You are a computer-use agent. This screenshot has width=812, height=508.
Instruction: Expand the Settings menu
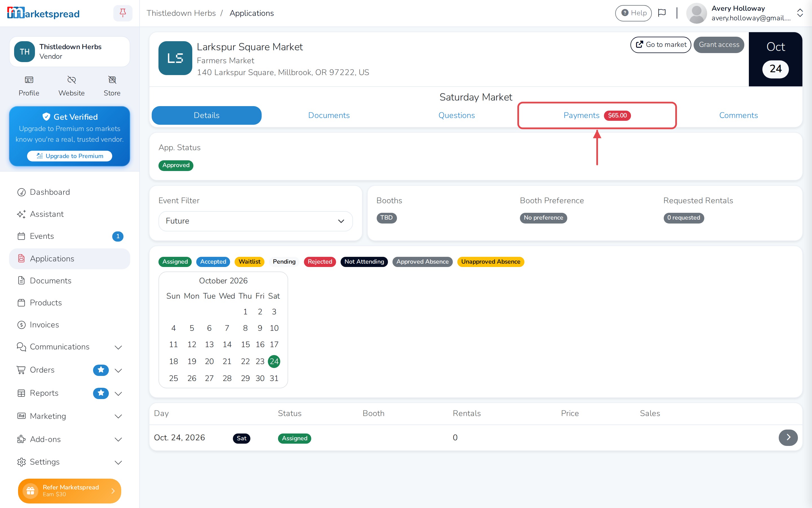(69, 462)
